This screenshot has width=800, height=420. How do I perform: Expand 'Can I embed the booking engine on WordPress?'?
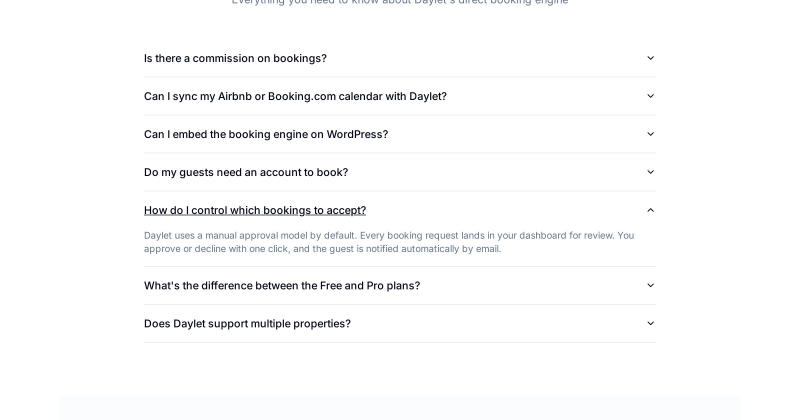point(399,134)
